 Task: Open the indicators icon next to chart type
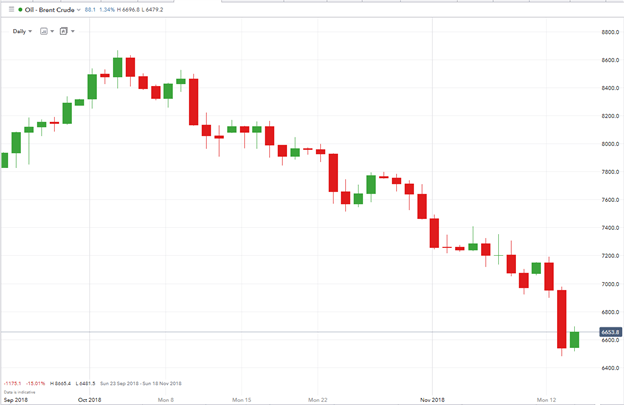(x=64, y=31)
